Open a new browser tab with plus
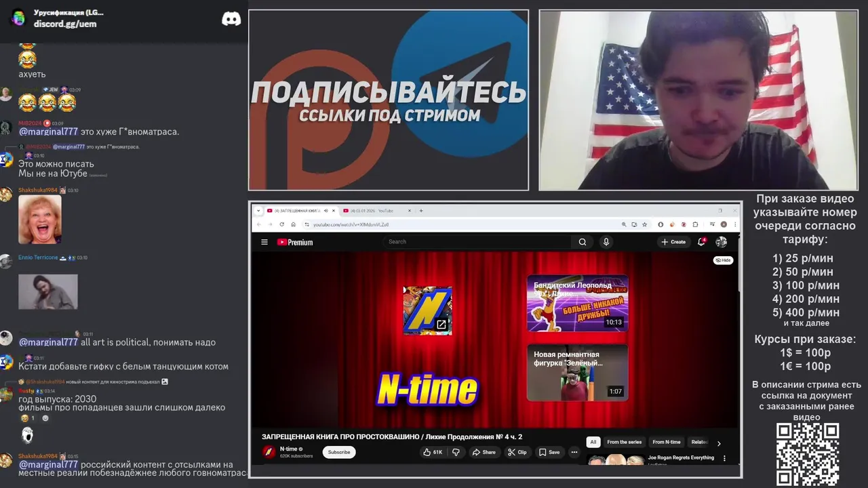 [421, 211]
